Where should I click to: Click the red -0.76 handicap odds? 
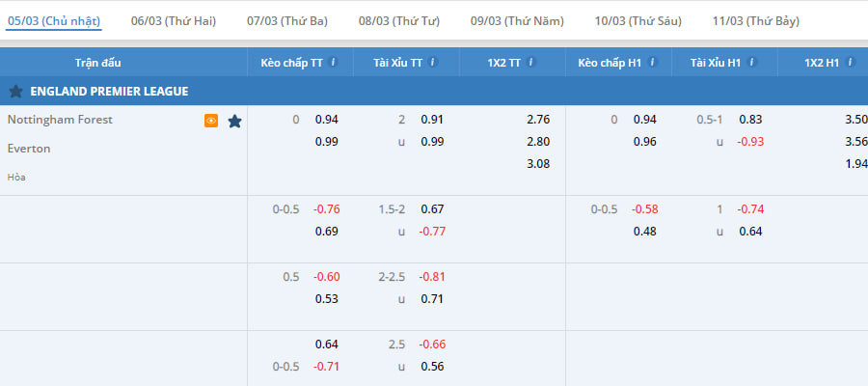click(326, 208)
